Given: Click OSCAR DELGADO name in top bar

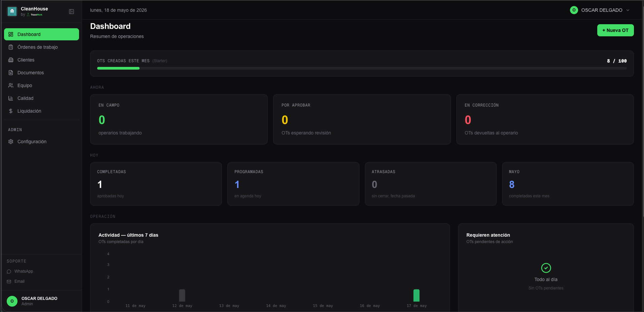Looking at the screenshot, I should 602,10.
